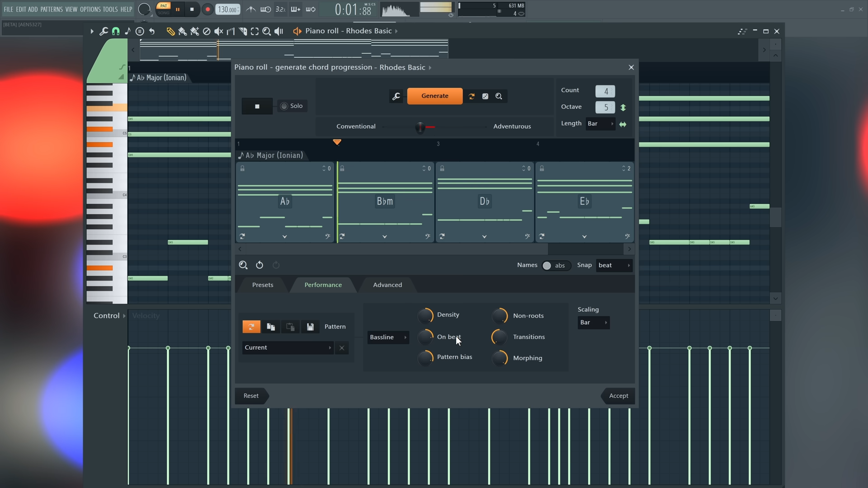Click the orange loop arrows beside Generate
Viewport: 868px width, 488px height.
pyautogui.click(x=472, y=96)
